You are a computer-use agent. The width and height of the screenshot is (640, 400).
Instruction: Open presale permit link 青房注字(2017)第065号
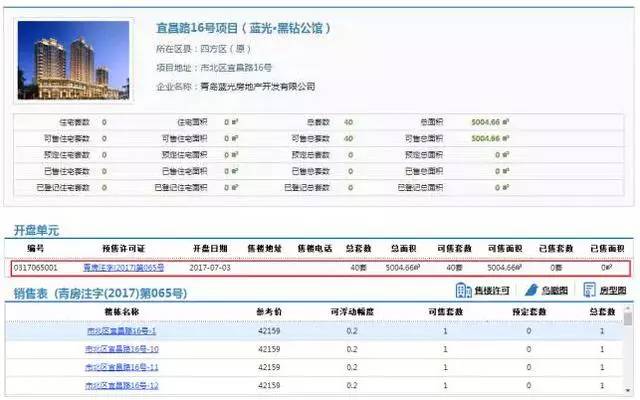click(124, 268)
